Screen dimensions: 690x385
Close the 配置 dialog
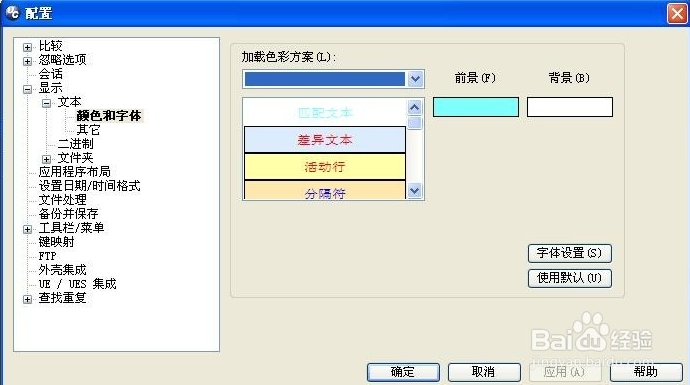click(x=677, y=13)
